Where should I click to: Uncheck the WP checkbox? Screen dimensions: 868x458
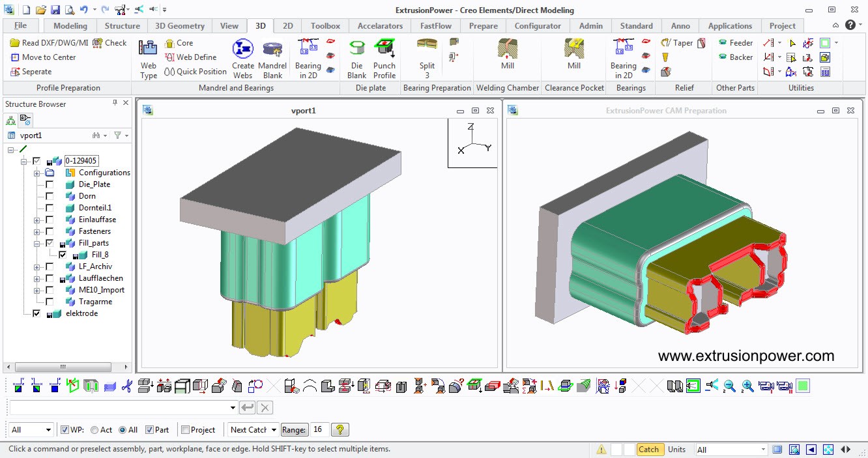pos(65,430)
